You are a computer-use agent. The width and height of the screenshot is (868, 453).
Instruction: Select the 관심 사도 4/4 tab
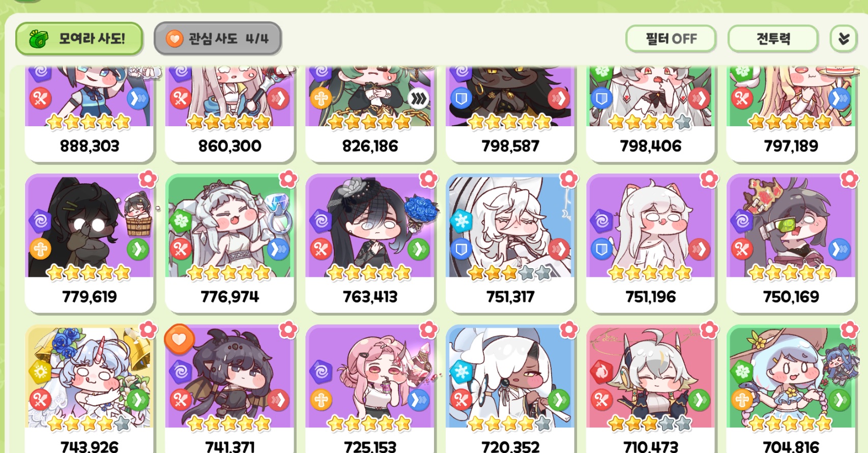[218, 39]
